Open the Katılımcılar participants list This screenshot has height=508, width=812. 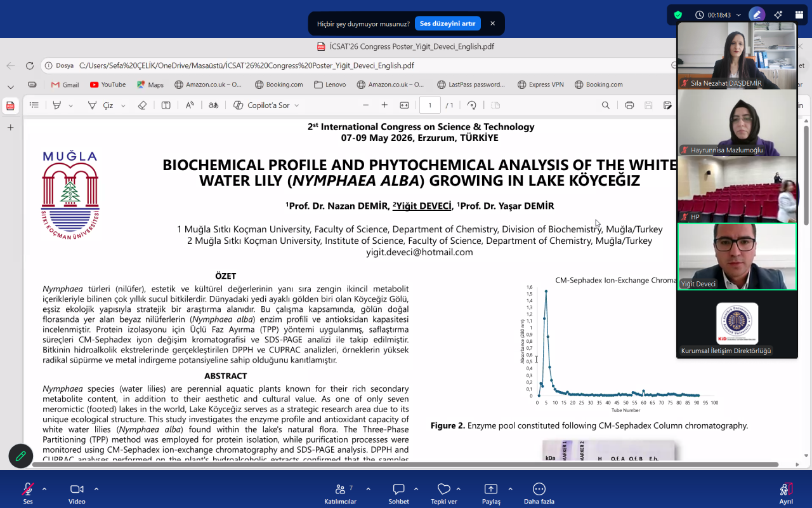pyautogui.click(x=341, y=493)
